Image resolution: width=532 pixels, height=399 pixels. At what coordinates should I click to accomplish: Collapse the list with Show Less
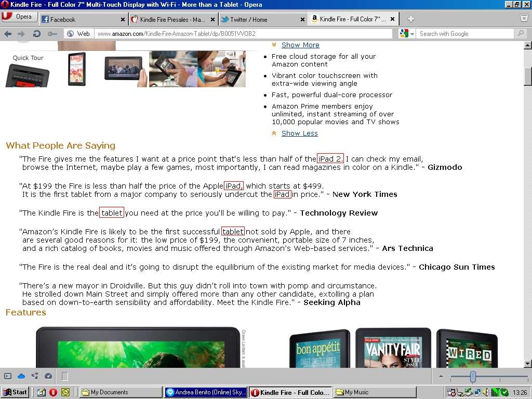point(300,134)
